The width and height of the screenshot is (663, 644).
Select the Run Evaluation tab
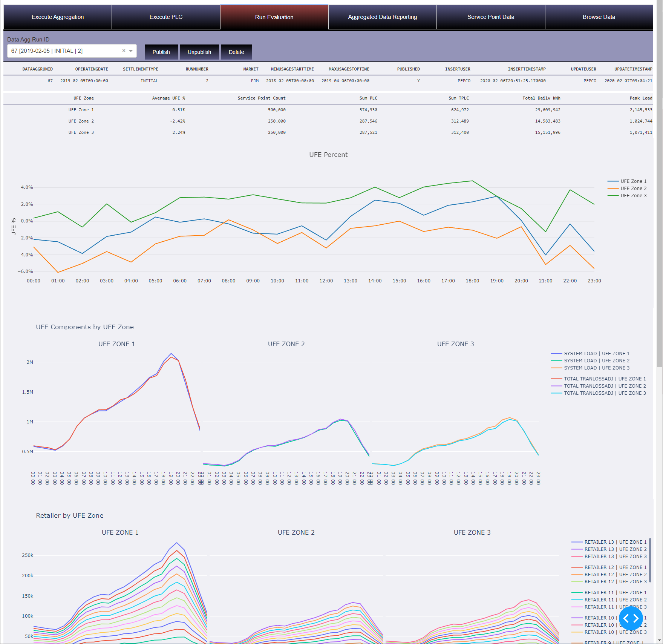coord(274,17)
